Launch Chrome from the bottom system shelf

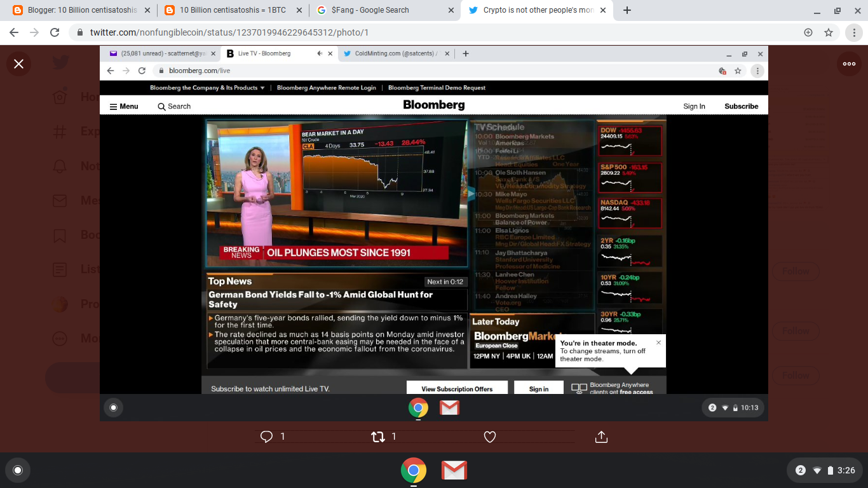point(414,471)
